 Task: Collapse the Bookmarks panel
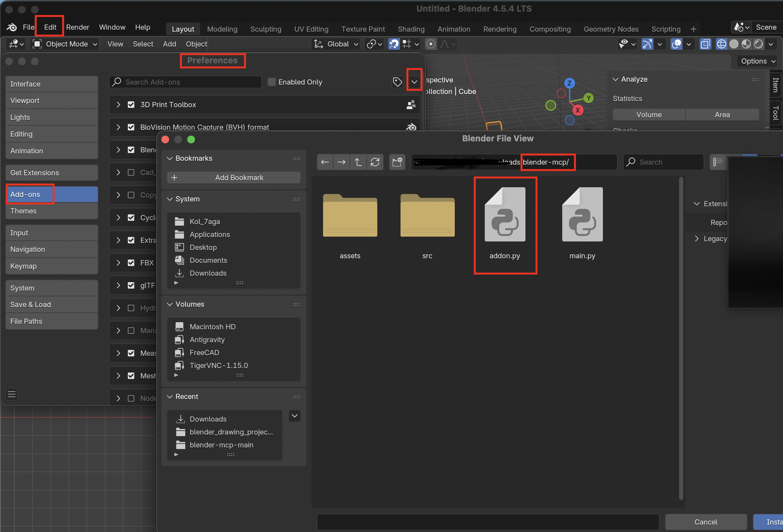(170, 159)
